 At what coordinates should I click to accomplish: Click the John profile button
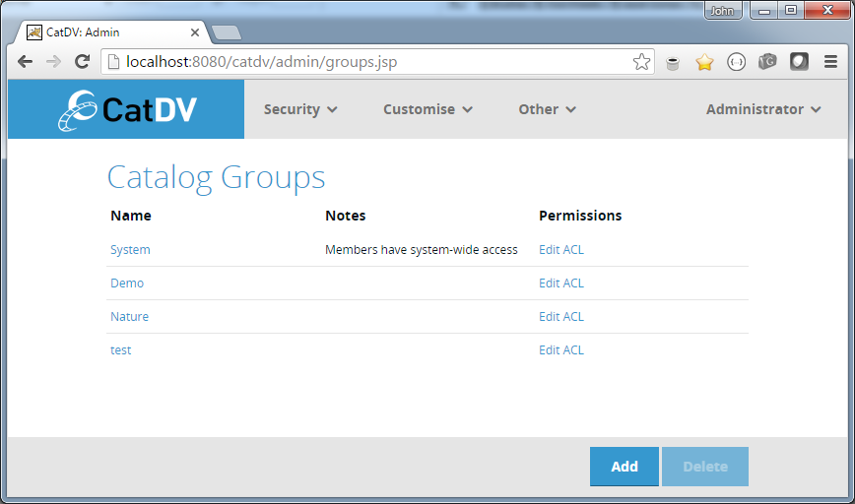(x=723, y=11)
